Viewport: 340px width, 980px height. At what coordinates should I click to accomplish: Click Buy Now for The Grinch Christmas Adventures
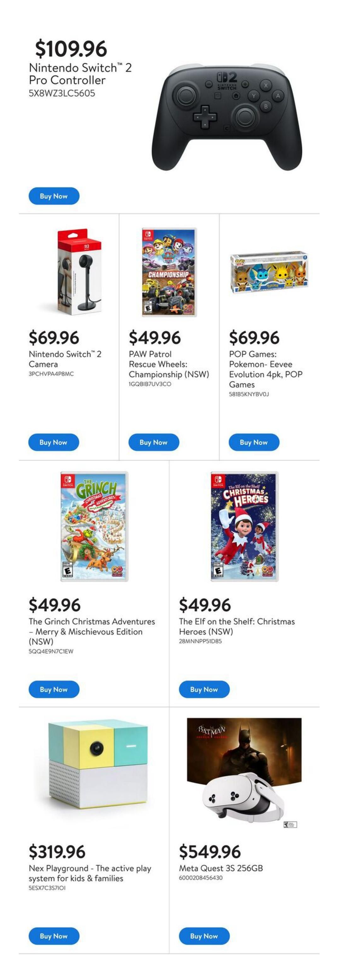click(54, 689)
